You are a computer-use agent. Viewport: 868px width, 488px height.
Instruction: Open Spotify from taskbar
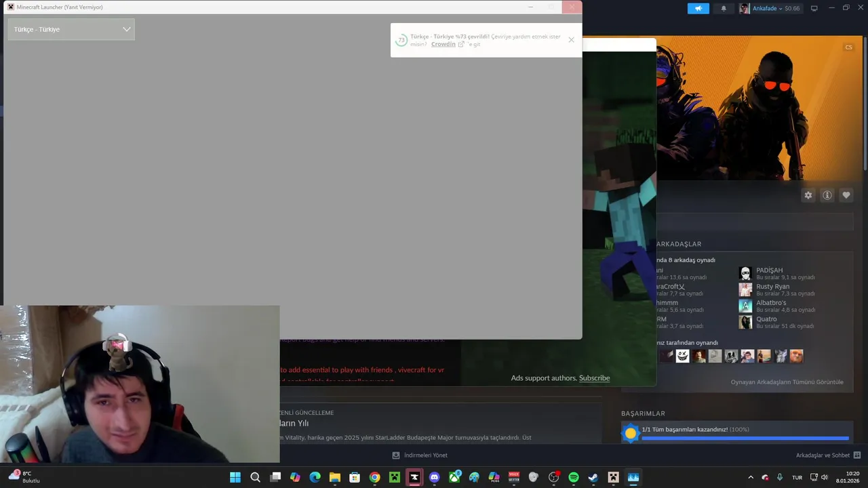[574, 477]
